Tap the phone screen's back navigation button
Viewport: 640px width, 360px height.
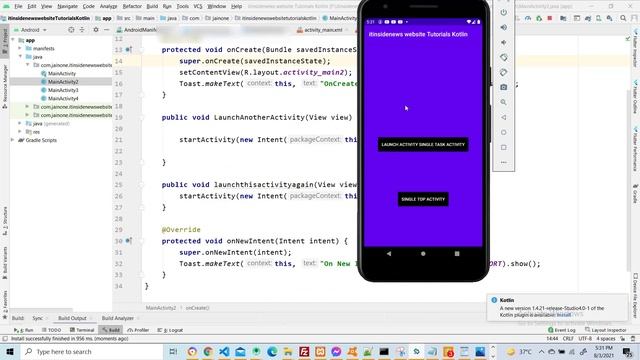click(389, 253)
